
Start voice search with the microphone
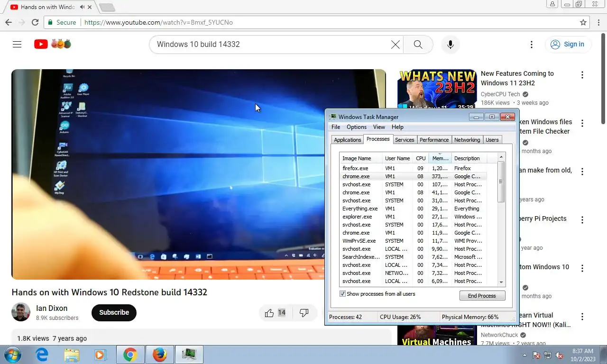451,44
